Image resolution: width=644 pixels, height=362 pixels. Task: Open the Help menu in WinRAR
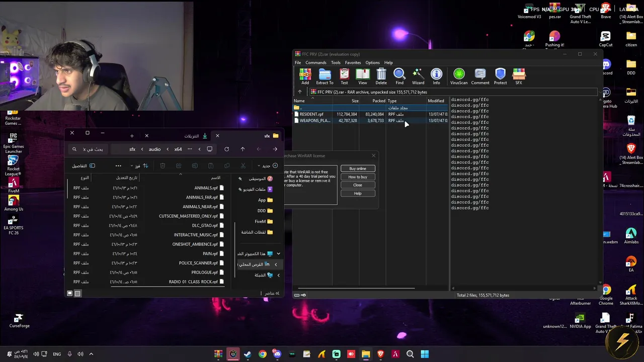pyautogui.click(x=388, y=63)
